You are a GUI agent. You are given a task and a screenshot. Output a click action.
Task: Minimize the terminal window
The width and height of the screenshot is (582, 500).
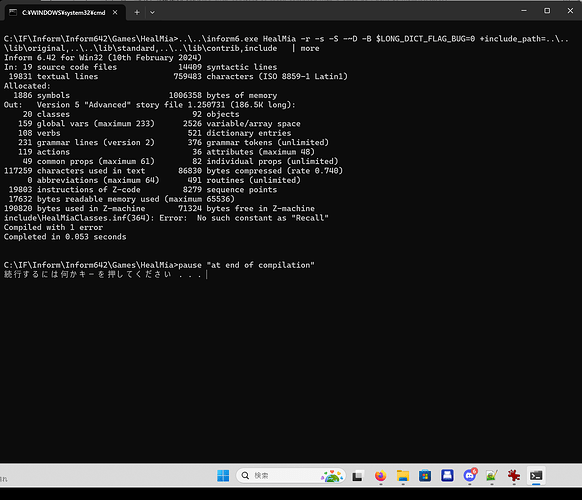[x=524, y=11]
